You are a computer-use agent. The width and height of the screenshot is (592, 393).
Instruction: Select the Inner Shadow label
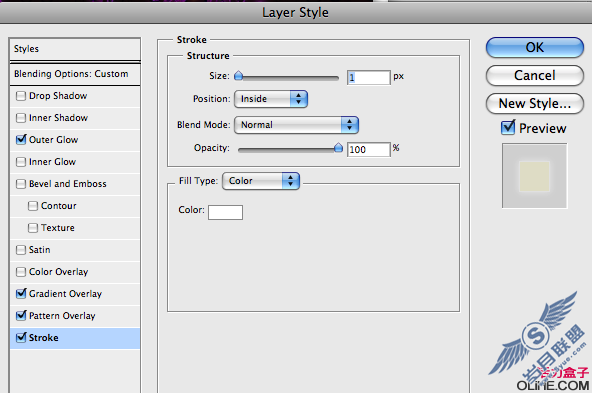[59, 118]
